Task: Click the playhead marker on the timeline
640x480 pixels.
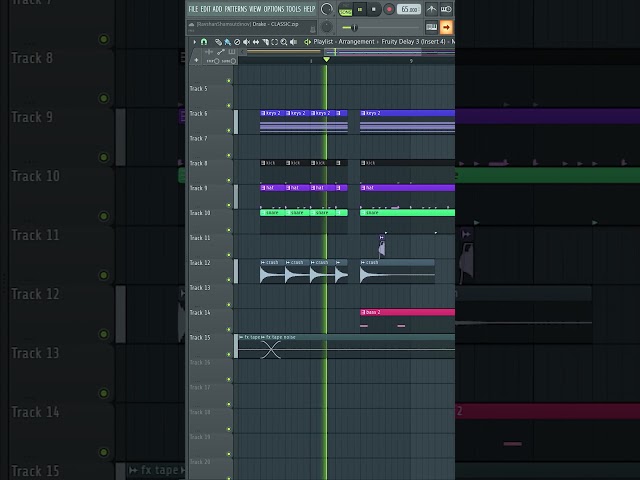Action: [x=326, y=60]
